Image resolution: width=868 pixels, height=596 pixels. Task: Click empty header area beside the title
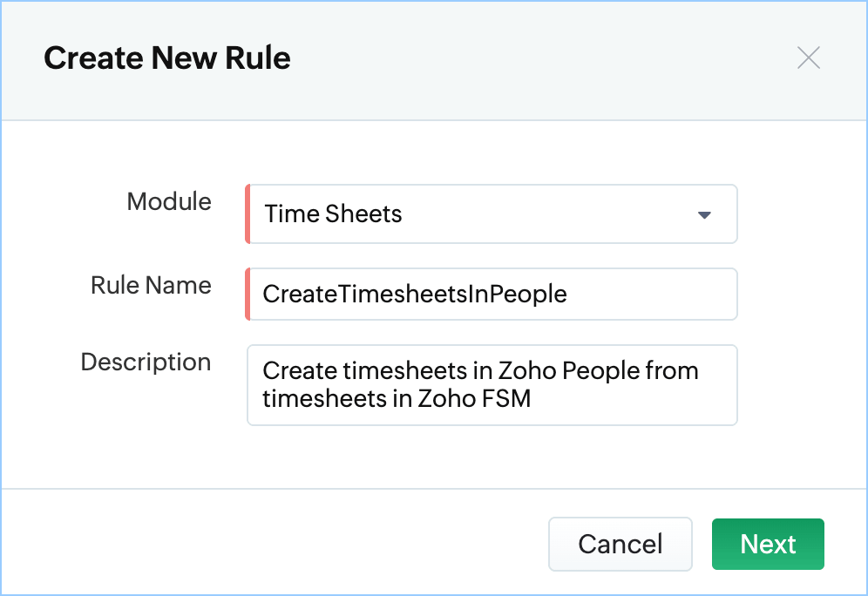[540, 58]
